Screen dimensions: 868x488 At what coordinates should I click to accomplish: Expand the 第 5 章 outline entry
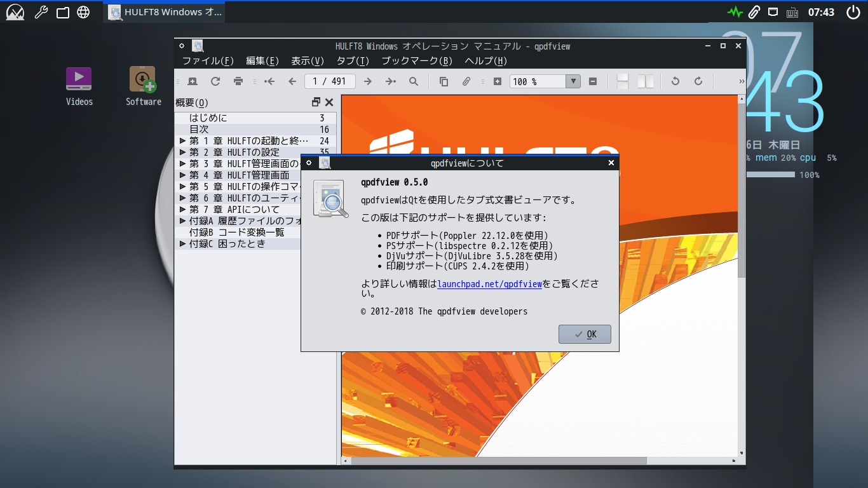182,186
